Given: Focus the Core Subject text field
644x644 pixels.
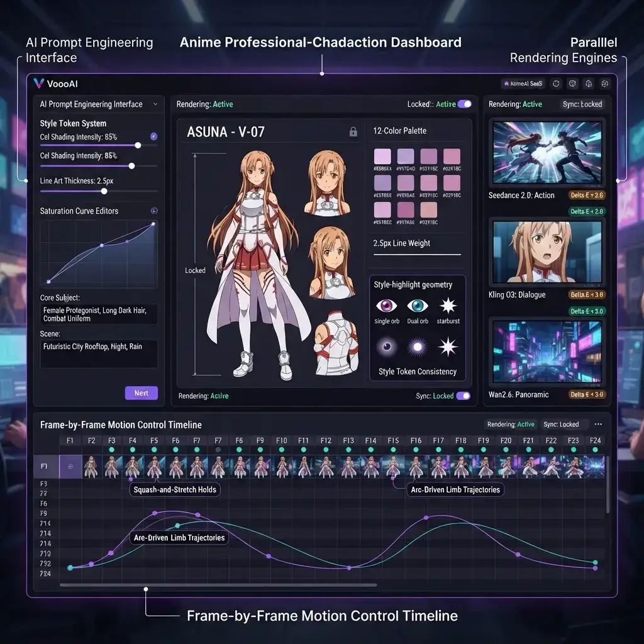Looking at the screenshot, I should (x=99, y=314).
